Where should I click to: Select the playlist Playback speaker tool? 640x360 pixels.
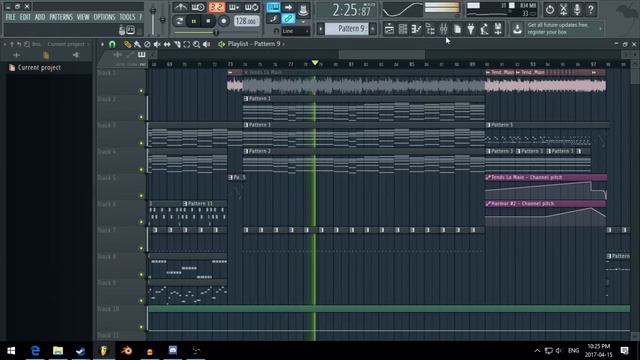(x=207, y=44)
